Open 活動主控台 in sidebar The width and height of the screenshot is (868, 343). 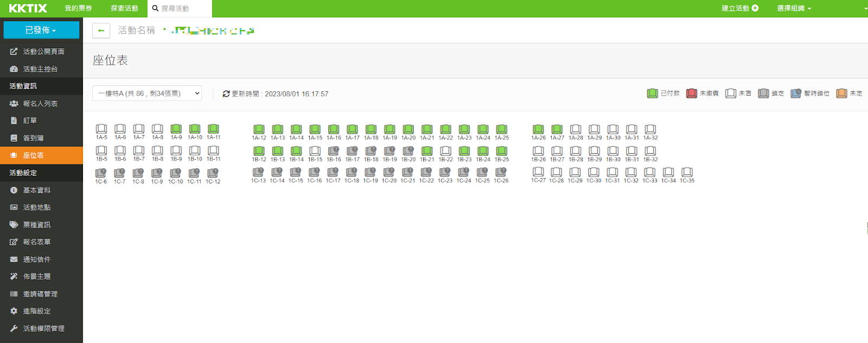(41, 69)
